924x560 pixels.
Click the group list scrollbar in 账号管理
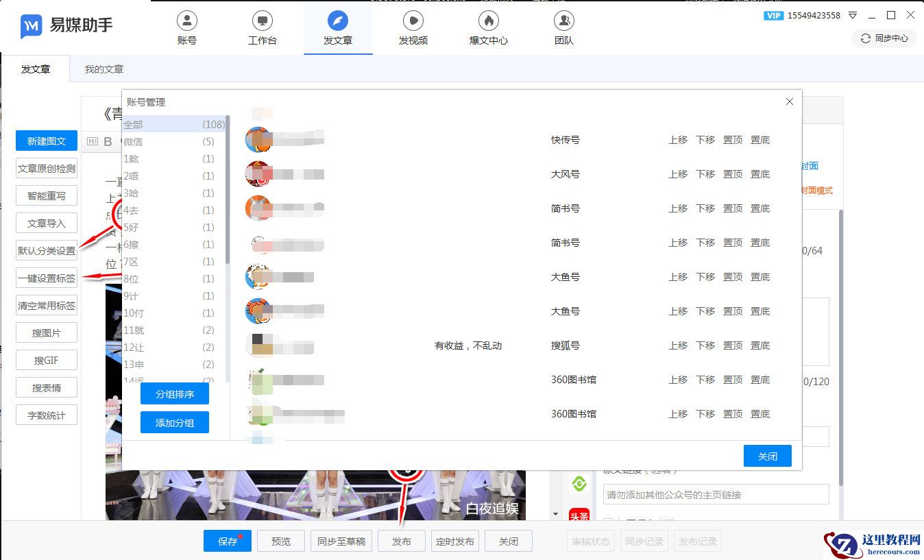[228, 191]
